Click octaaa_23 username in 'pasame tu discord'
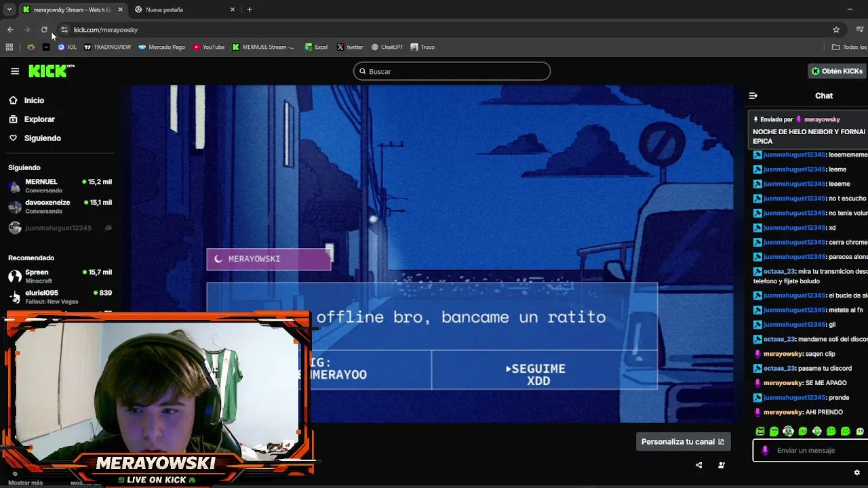868x488 pixels. 779,368
